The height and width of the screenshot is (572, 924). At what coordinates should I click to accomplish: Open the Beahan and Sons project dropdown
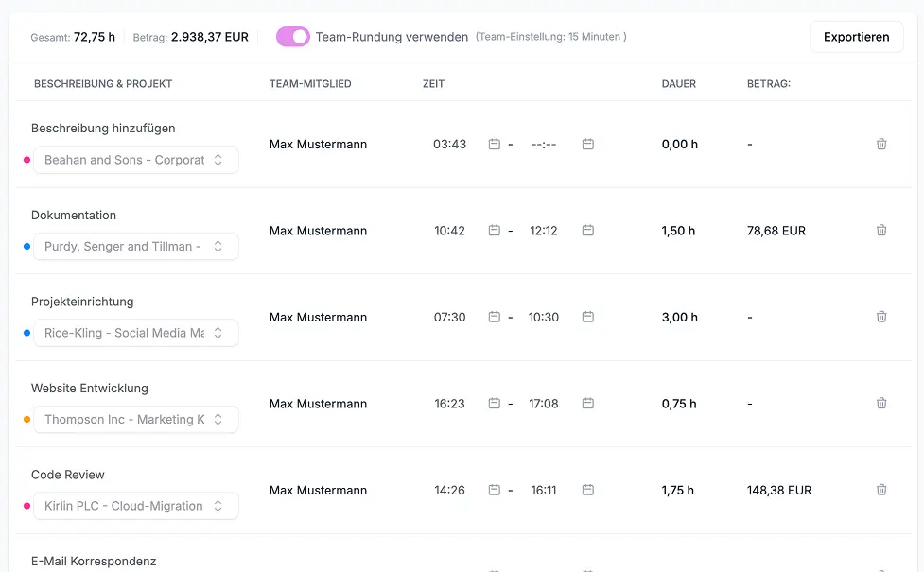pyautogui.click(x=135, y=160)
